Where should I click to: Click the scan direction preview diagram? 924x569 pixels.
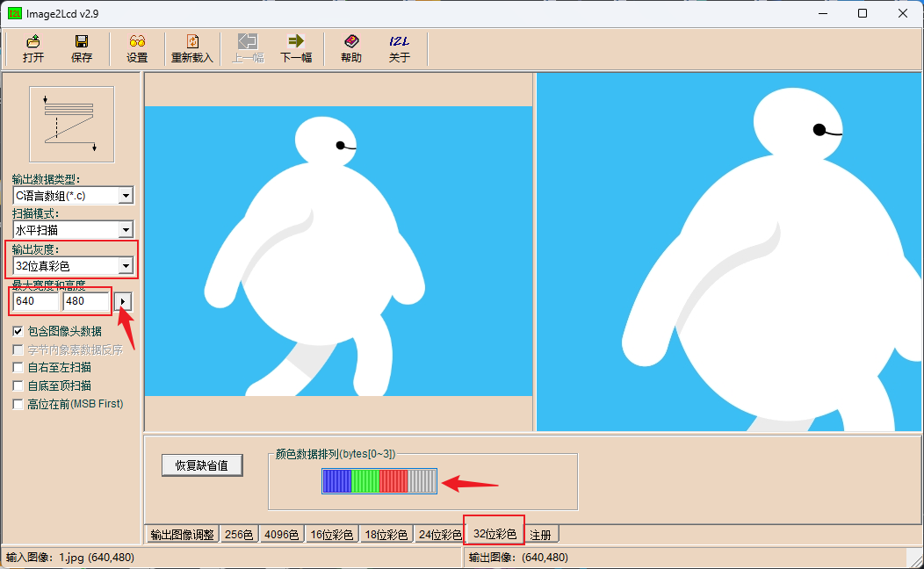pyautogui.click(x=71, y=124)
